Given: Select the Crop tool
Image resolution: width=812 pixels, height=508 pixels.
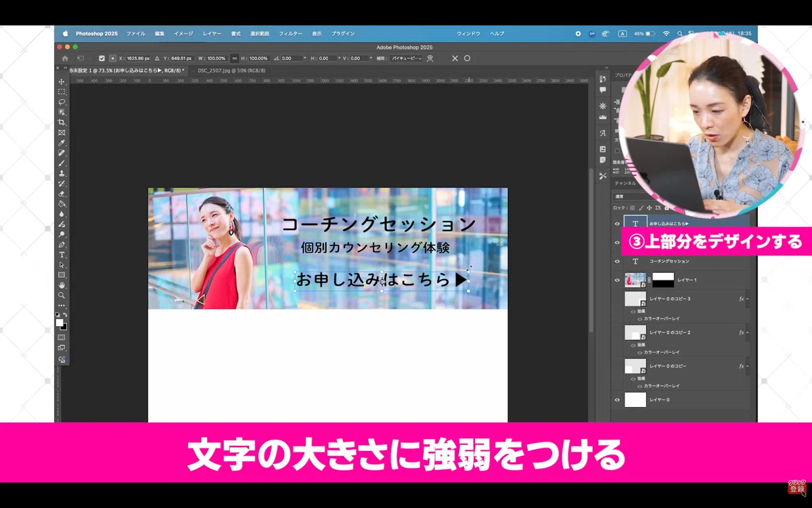Looking at the screenshot, I should pos(62,122).
